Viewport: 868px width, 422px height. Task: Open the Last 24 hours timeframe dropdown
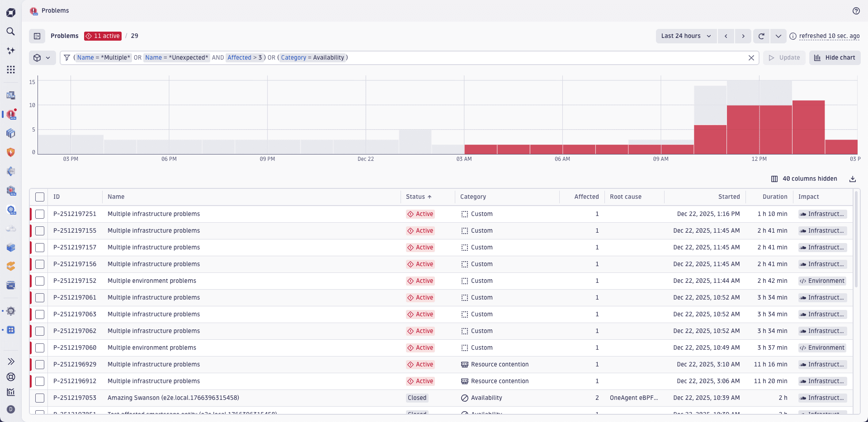685,36
